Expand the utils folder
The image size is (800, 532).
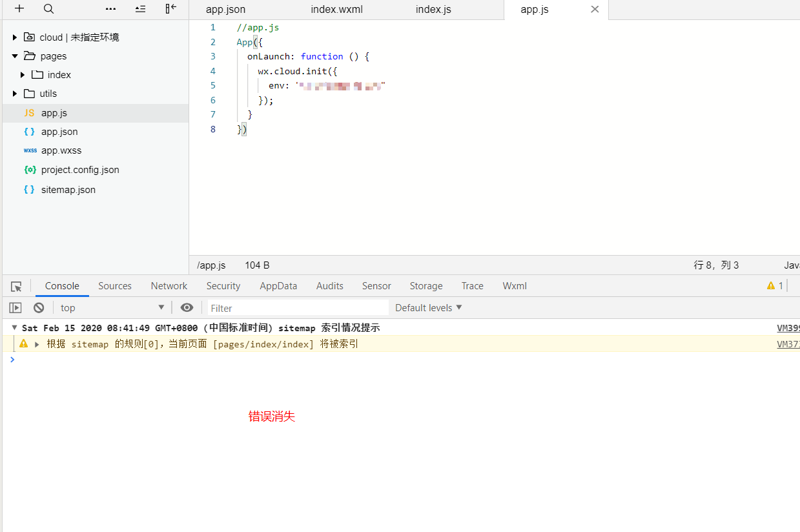14,93
